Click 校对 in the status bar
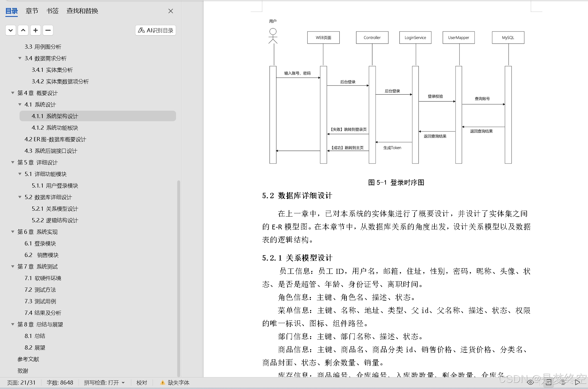 click(142, 383)
